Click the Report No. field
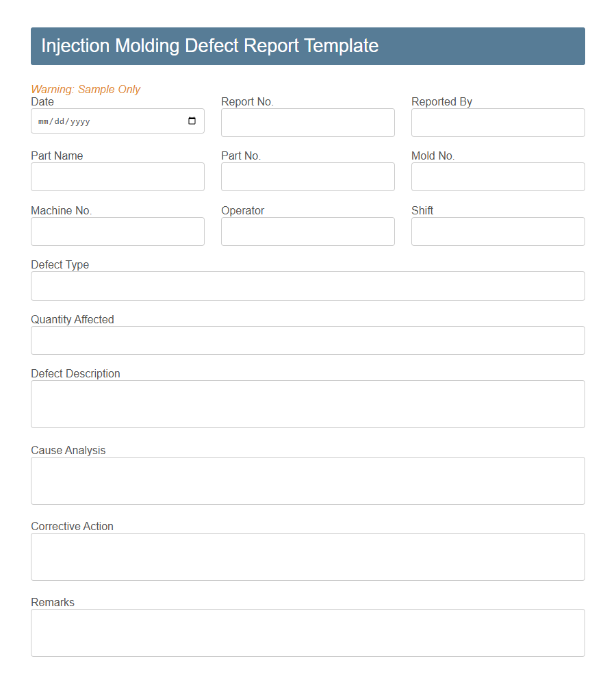The image size is (616, 687). click(x=307, y=123)
